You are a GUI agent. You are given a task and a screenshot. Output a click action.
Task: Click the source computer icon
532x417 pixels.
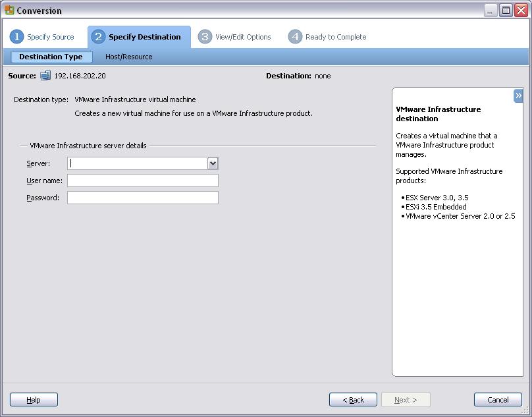[x=45, y=76]
